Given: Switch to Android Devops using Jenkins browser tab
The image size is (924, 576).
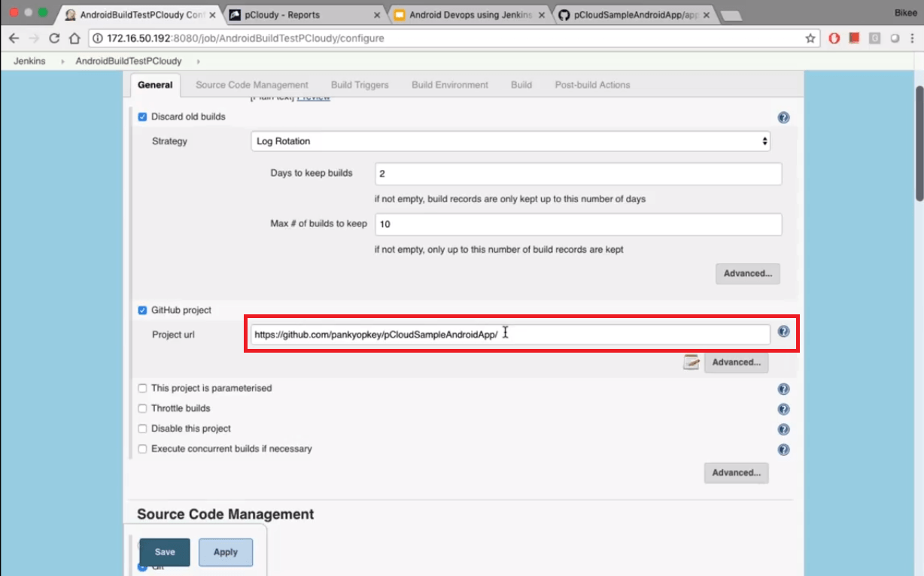Looking at the screenshot, I should (470, 14).
